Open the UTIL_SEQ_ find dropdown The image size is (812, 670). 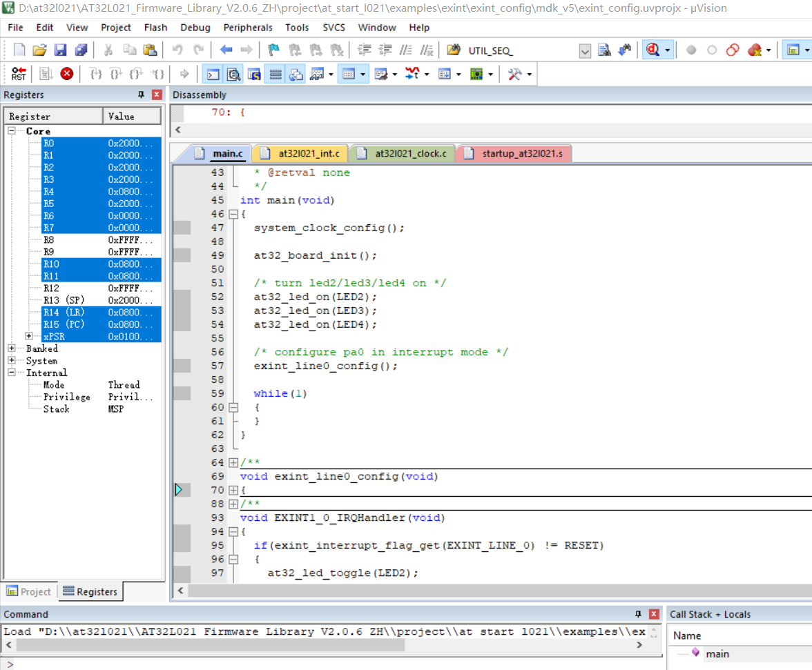pos(586,50)
